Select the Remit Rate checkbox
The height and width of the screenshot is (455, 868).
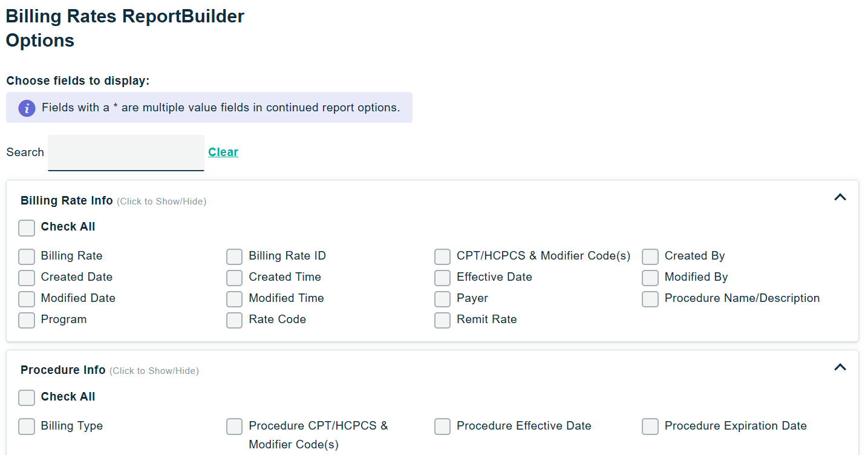click(443, 321)
